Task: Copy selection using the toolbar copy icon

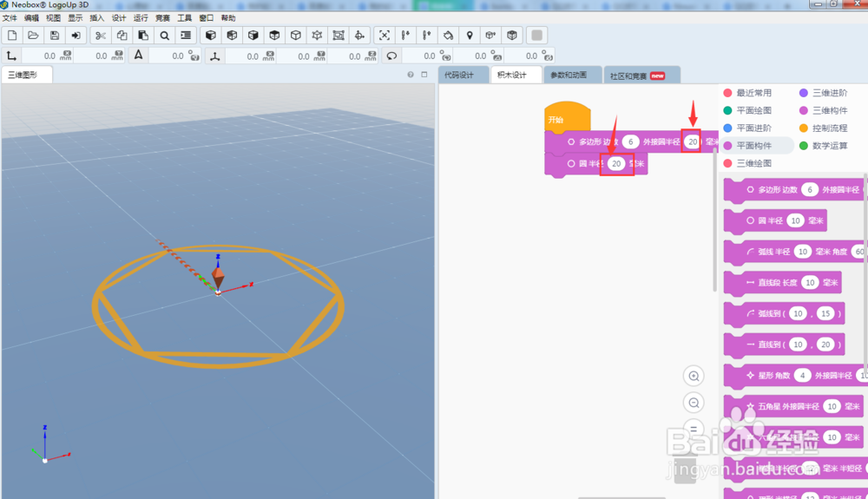Action: (122, 36)
